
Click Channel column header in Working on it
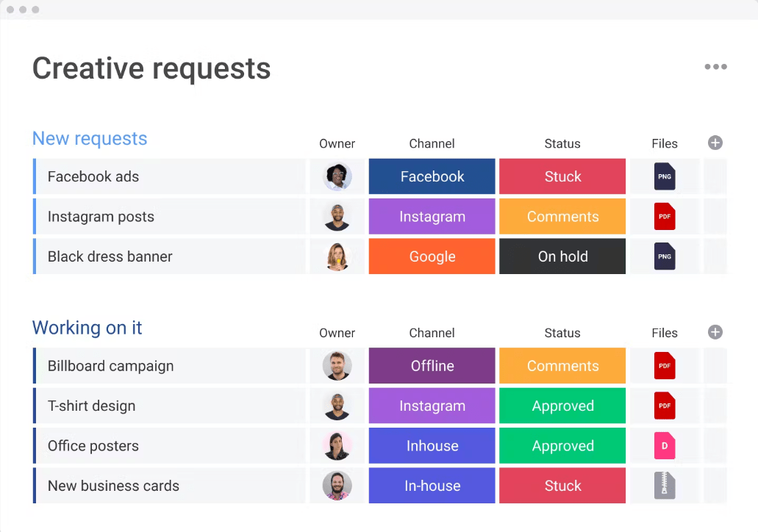(x=432, y=333)
